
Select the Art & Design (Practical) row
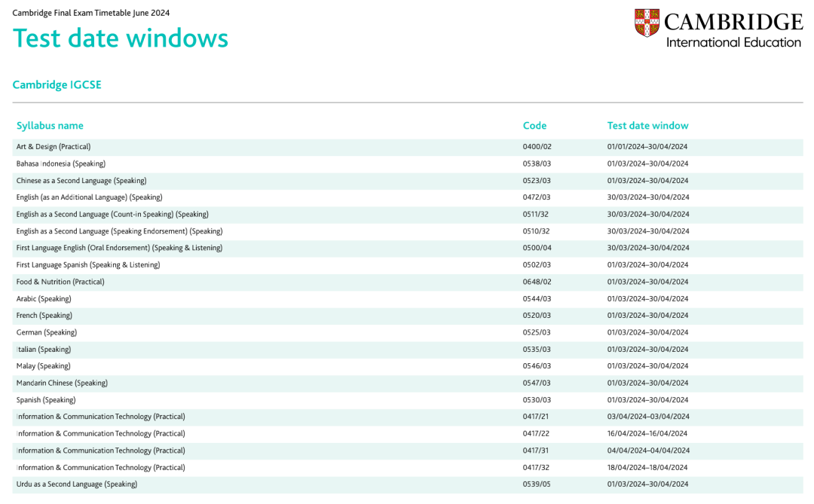[54, 147]
